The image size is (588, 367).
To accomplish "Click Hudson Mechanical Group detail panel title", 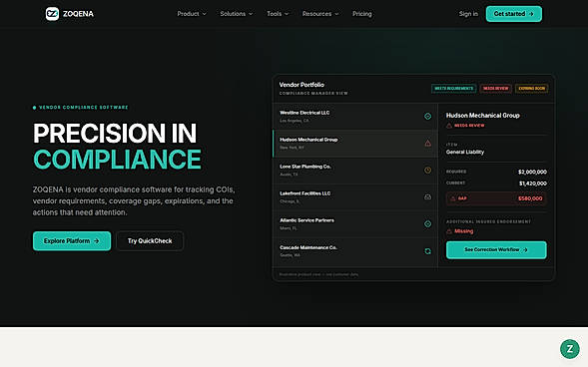I will [x=482, y=116].
